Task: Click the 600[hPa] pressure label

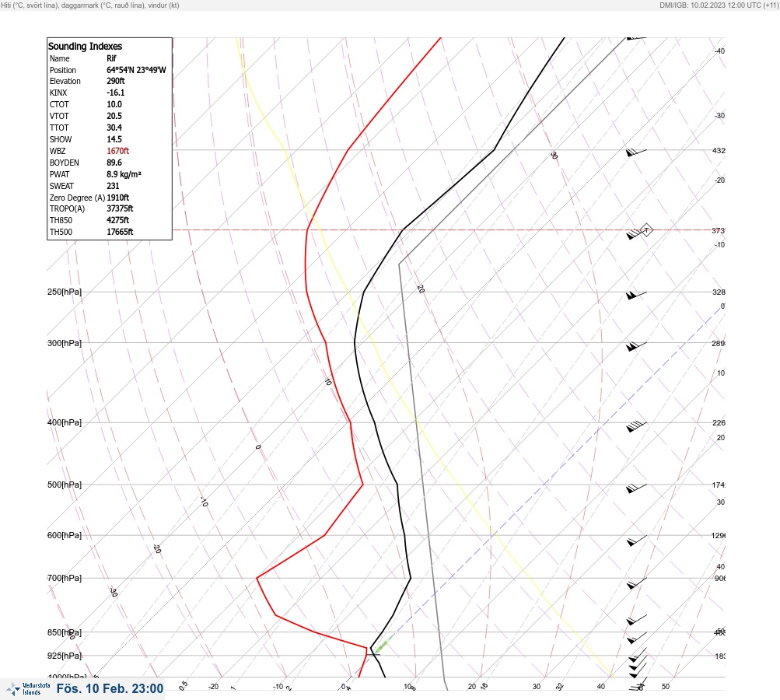Action: click(65, 535)
